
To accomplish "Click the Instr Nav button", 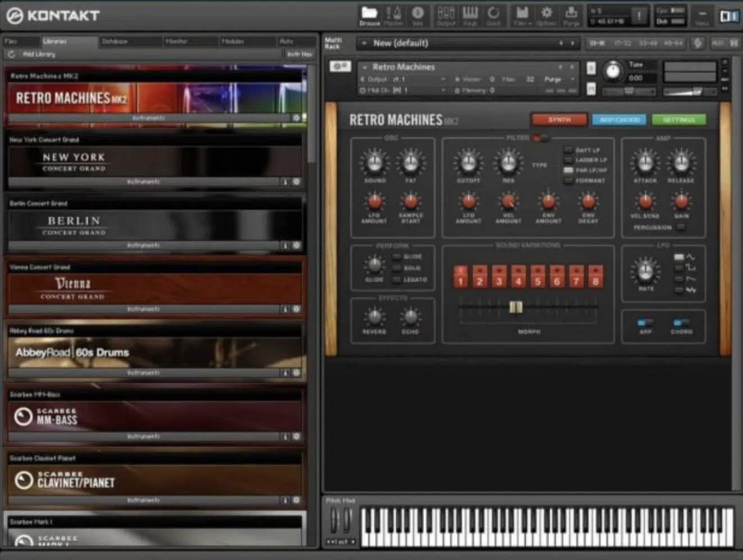I will coord(299,55).
